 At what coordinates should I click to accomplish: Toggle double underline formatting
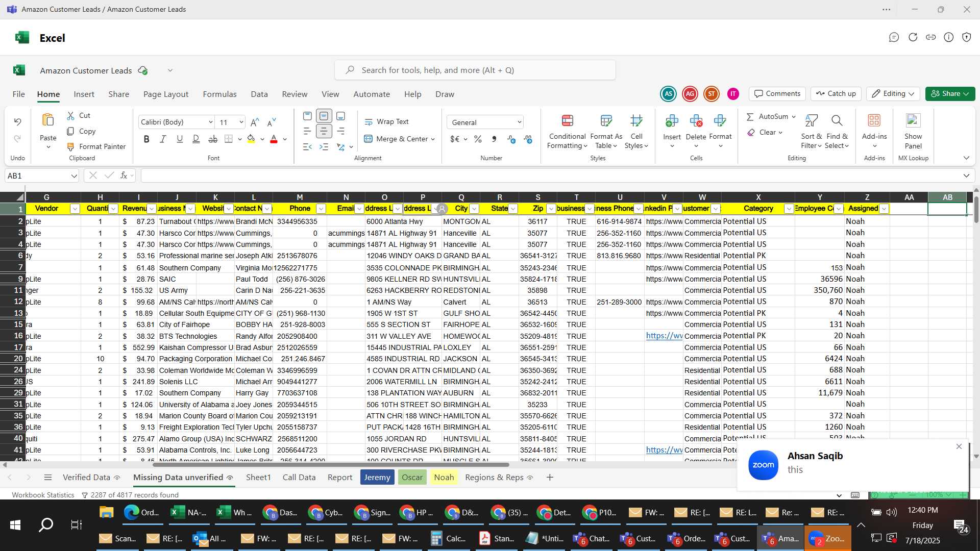pyautogui.click(x=196, y=139)
